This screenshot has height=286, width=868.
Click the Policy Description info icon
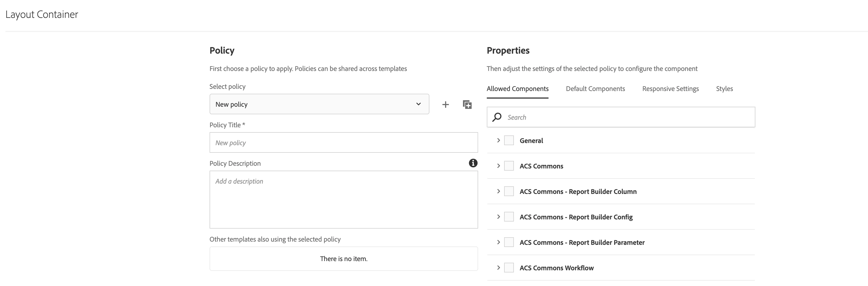(473, 163)
